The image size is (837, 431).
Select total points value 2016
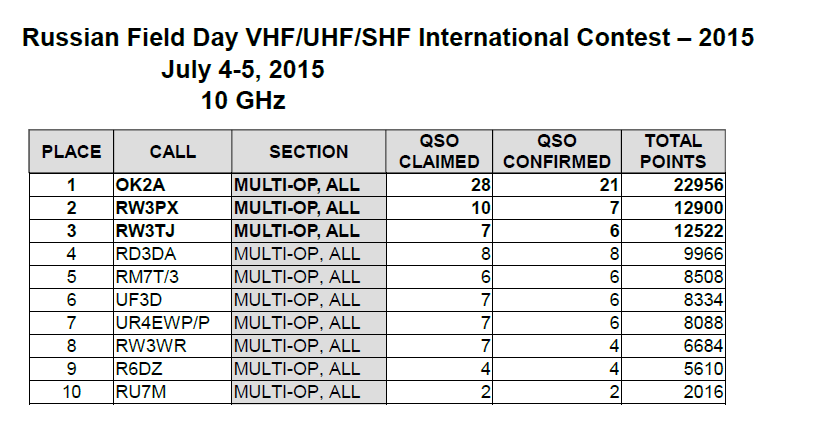[704, 392]
